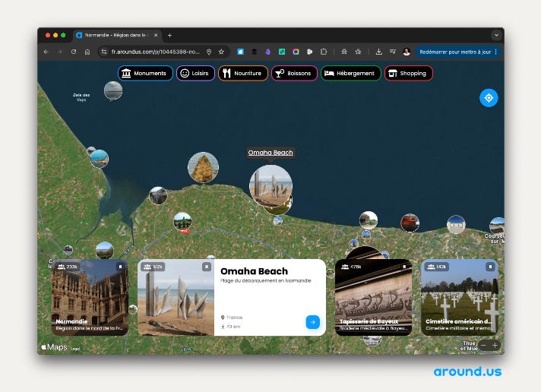Click Redémarrer pour mettre à jour
The image size is (541, 392).
[x=454, y=52]
